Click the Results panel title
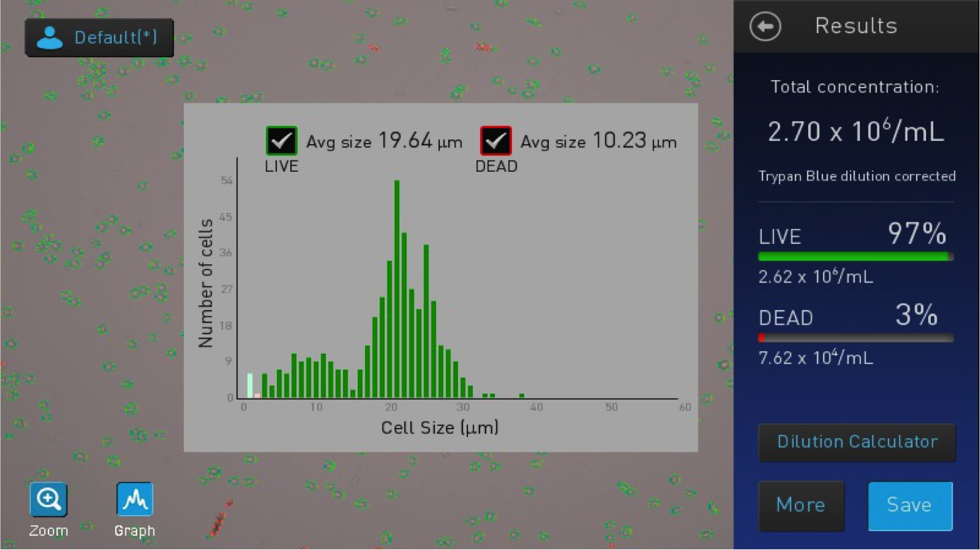Viewport: 980px width, 550px height. pyautogui.click(x=855, y=26)
